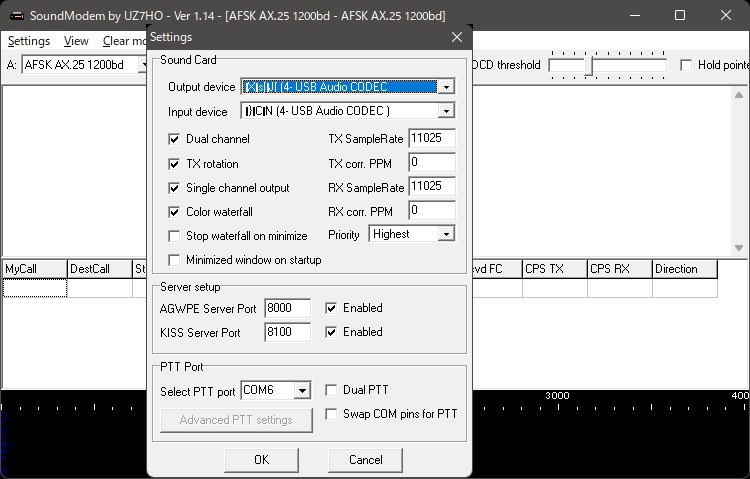The width and height of the screenshot is (750, 479).
Task: Click the TX SampleRate input field
Action: click(x=432, y=139)
